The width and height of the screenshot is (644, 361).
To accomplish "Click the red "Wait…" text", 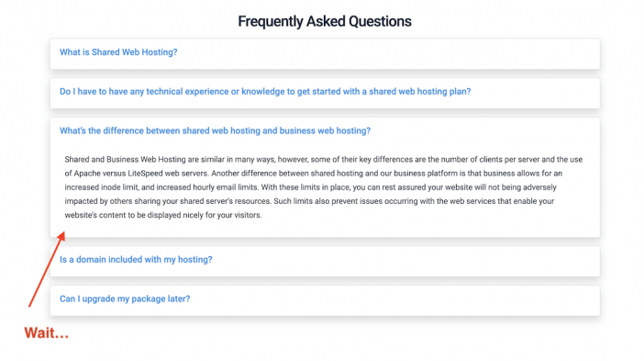I will pos(47,333).
